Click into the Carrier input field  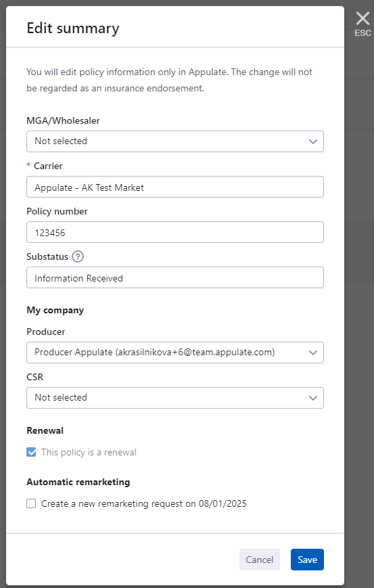(175, 187)
